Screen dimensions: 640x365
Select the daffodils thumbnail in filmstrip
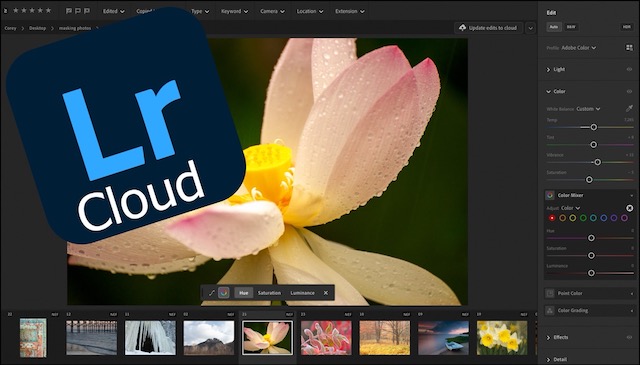pyautogui.click(x=502, y=338)
